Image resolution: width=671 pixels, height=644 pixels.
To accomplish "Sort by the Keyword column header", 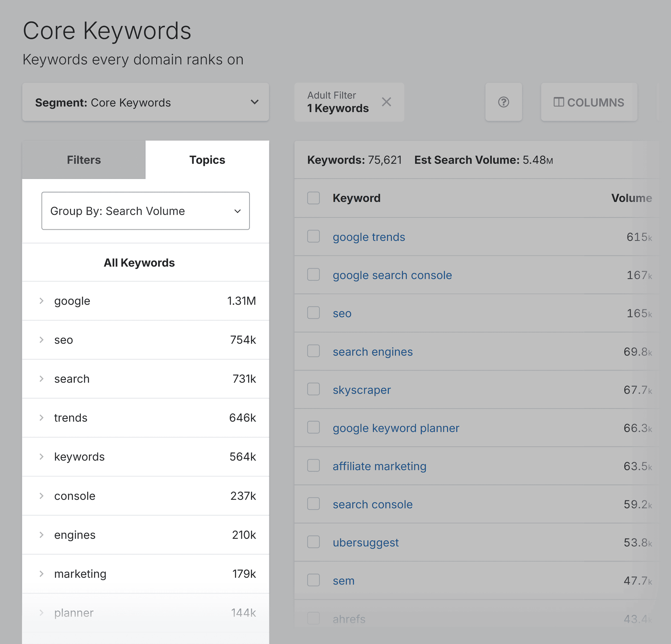I will (356, 198).
